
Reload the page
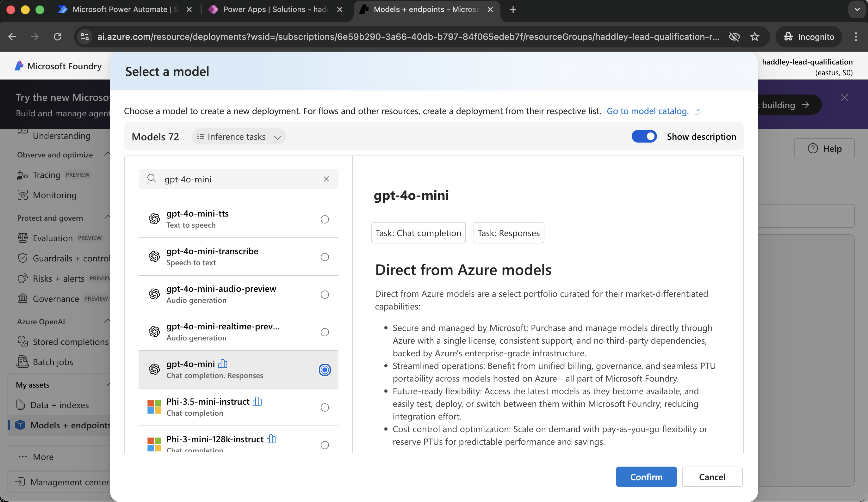click(x=58, y=36)
